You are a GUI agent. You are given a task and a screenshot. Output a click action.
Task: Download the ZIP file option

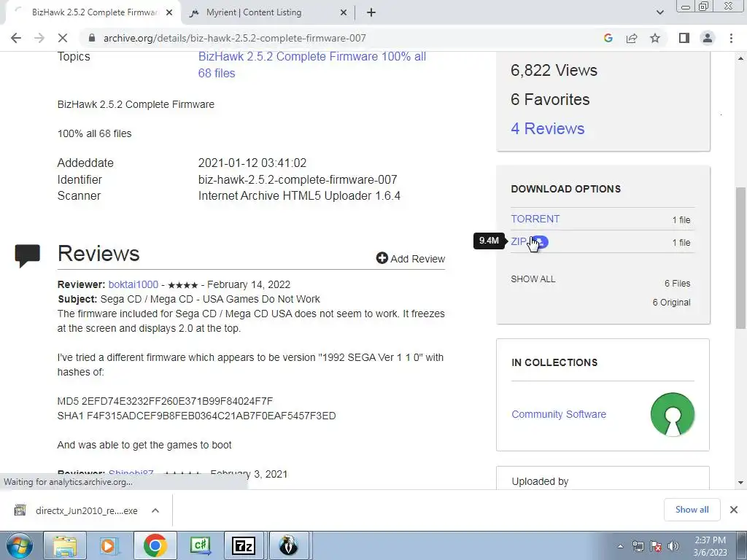519,242
